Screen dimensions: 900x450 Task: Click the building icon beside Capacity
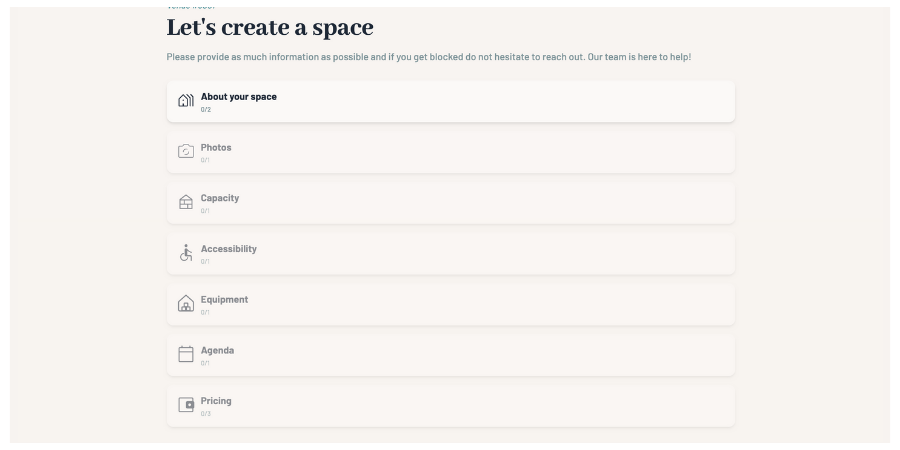point(185,202)
